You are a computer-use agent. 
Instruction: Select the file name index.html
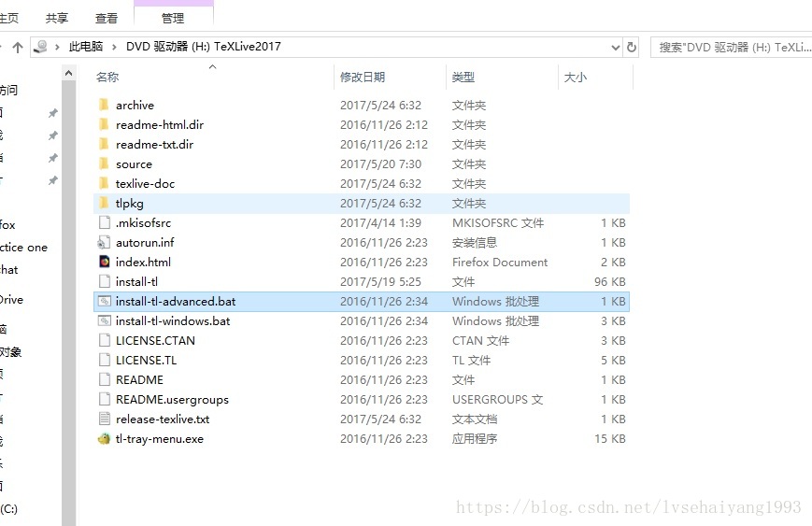(143, 262)
